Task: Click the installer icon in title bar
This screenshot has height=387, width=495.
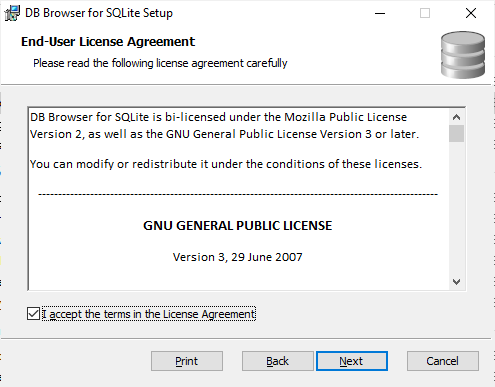Action: tap(12, 13)
